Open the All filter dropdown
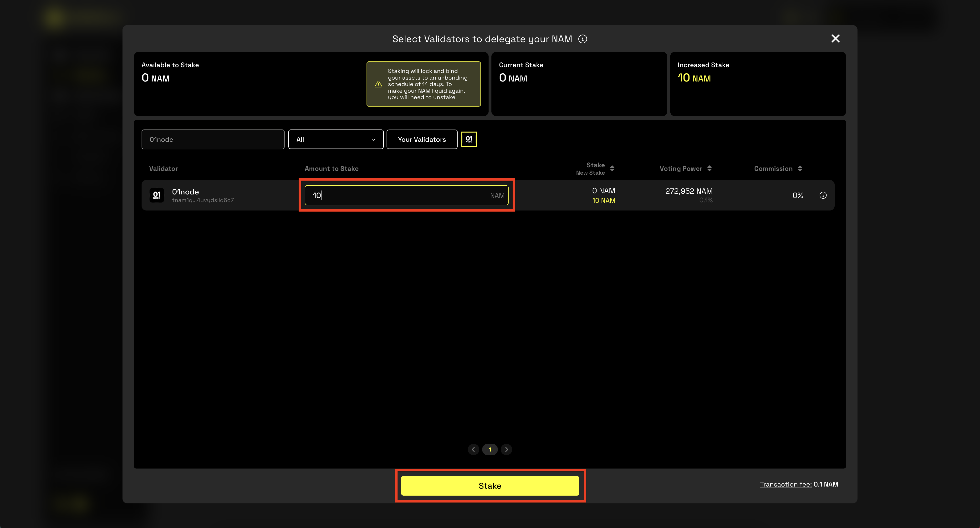The height and width of the screenshot is (528, 980). pos(336,139)
